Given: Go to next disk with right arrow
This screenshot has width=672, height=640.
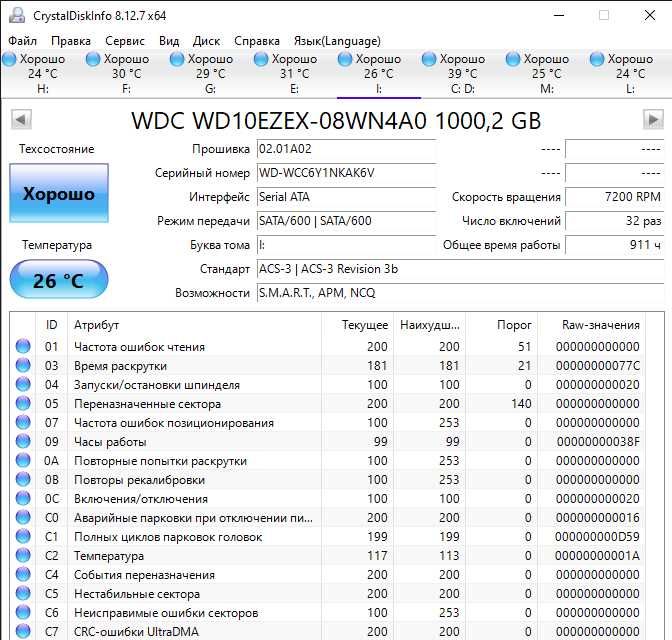Looking at the screenshot, I should pos(653,120).
